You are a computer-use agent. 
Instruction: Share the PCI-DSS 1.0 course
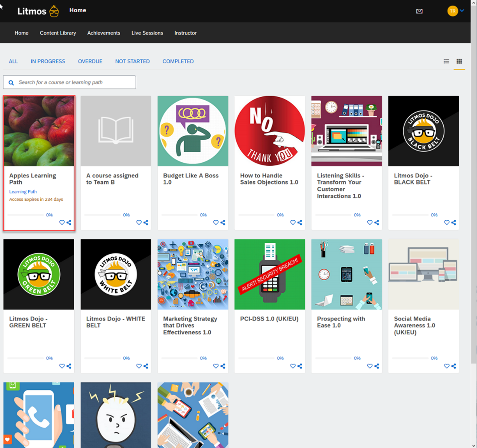(x=300, y=366)
